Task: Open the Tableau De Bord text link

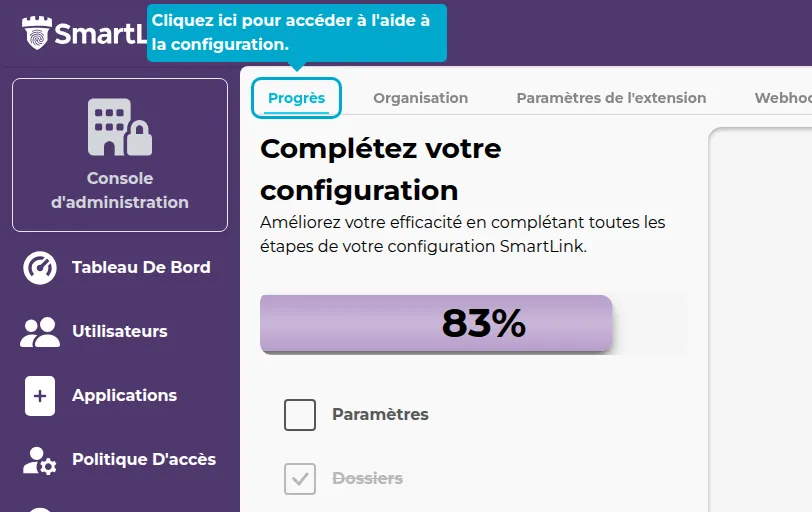Action: click(x=141, y=268)
